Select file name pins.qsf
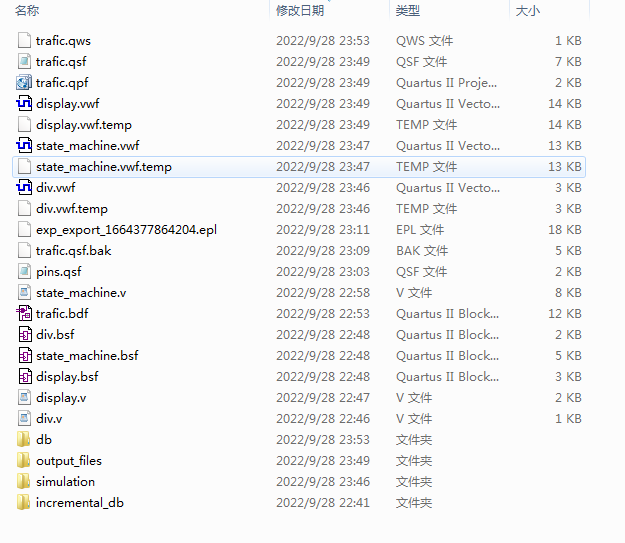The height and width of the screenshot is (543, 625). click(59, 272)
